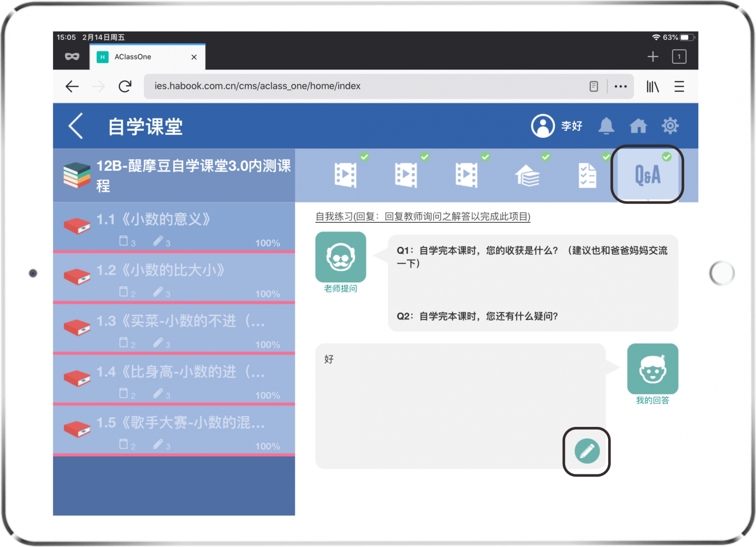756x547 pixels.
Task: Reload the page in the browser
Action: click(x=125, y=87)
